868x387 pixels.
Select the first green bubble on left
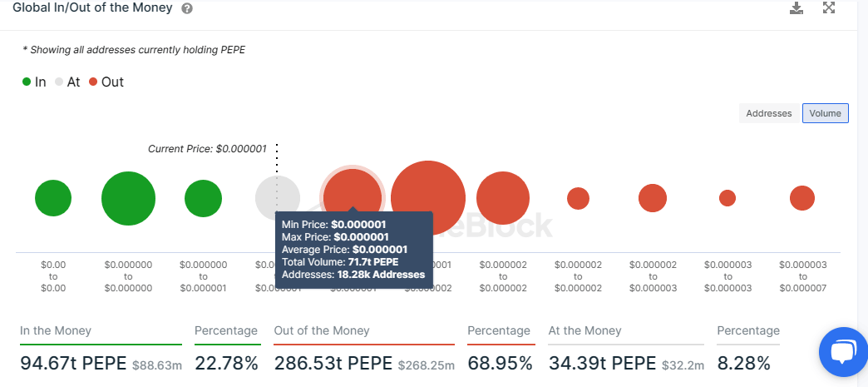click(53, 198)
